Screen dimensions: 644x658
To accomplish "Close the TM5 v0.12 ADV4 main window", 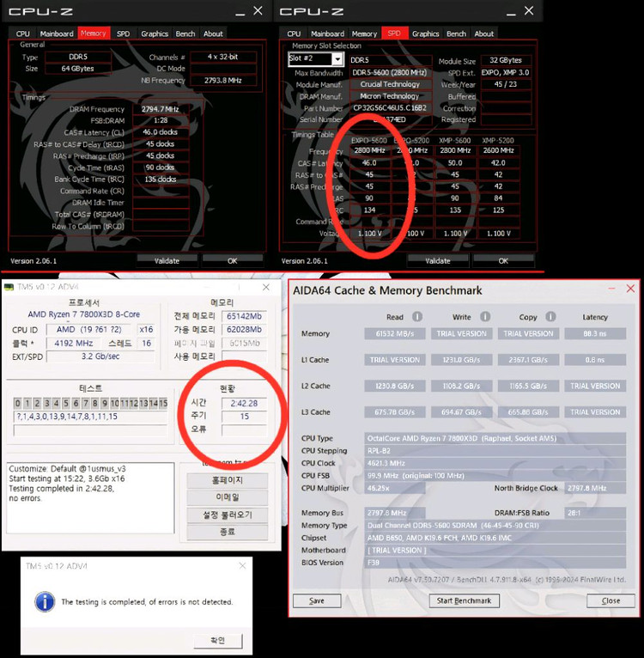I will click(266, 287).
